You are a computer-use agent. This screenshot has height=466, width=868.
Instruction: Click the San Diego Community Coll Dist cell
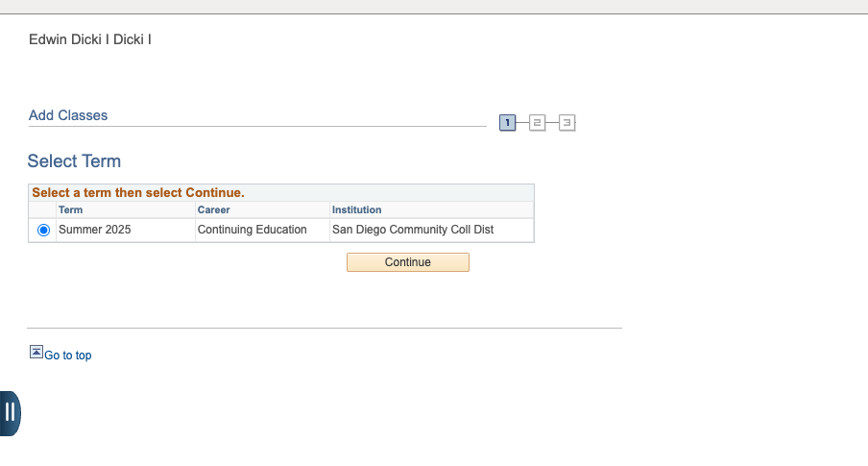point(413,230)
